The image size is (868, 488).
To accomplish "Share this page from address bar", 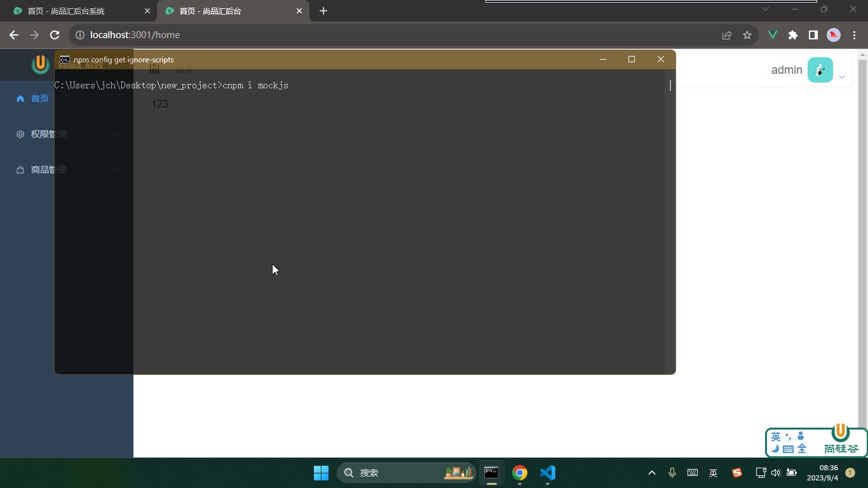I will [x=727, y=35].
